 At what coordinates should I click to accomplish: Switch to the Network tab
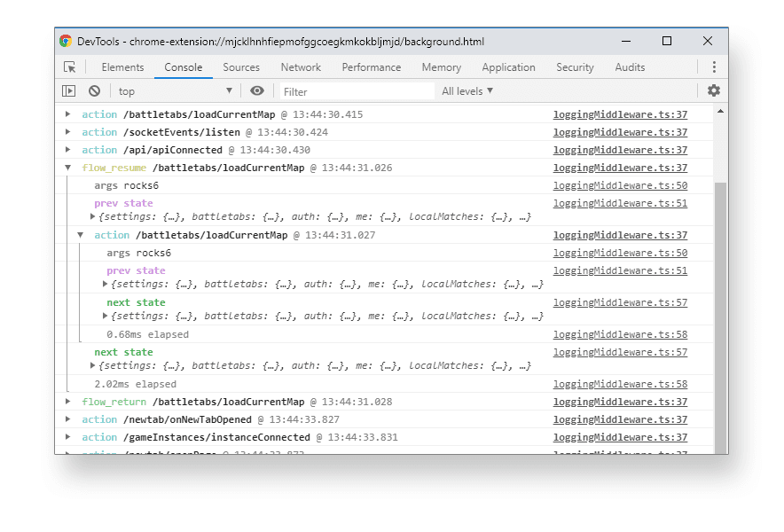pyautogui.click(x=301, y=67)
